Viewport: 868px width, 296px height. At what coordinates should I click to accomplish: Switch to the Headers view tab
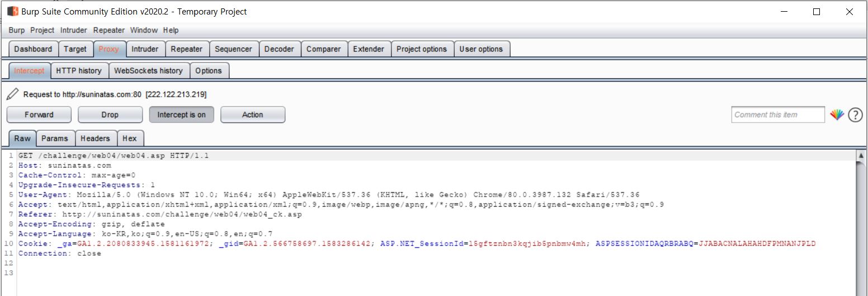[x=96, y=139]
